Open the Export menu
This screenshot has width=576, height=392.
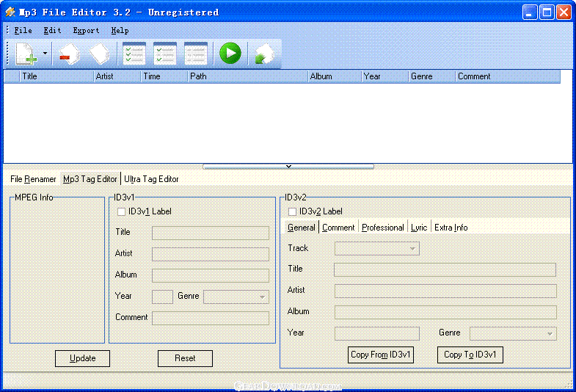pos(86,31)
